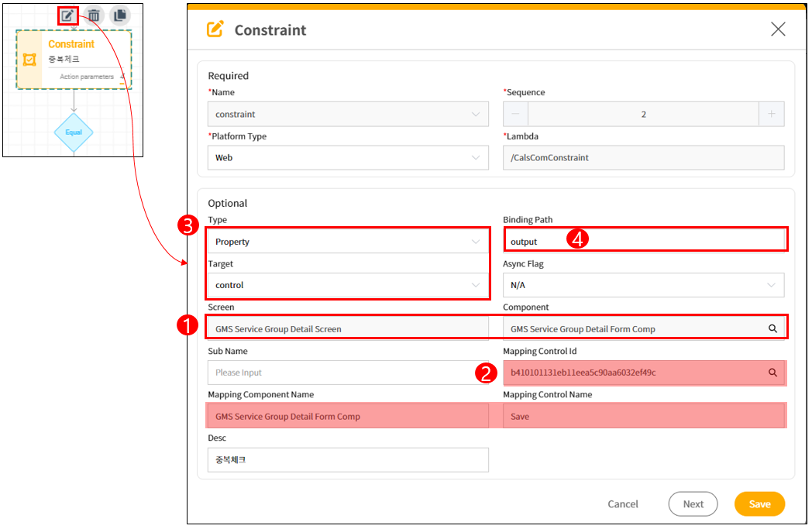
Task: Click the Component field text
Action: tap(583, 329)
